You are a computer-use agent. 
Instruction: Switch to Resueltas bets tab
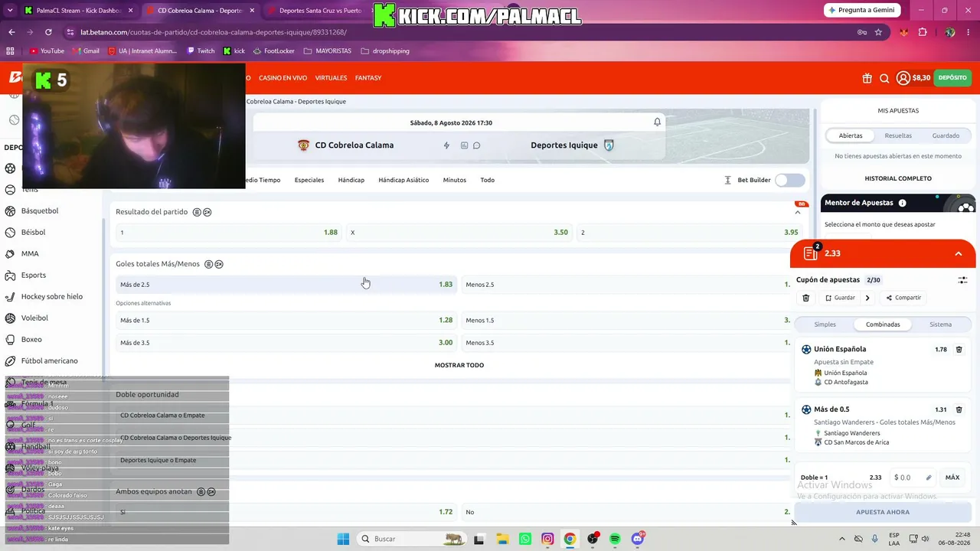tap(898, 135)
